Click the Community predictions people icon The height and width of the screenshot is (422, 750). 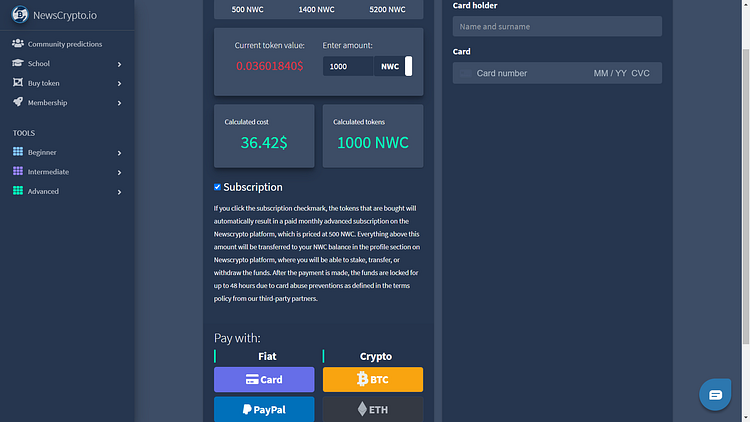point(18,44)
